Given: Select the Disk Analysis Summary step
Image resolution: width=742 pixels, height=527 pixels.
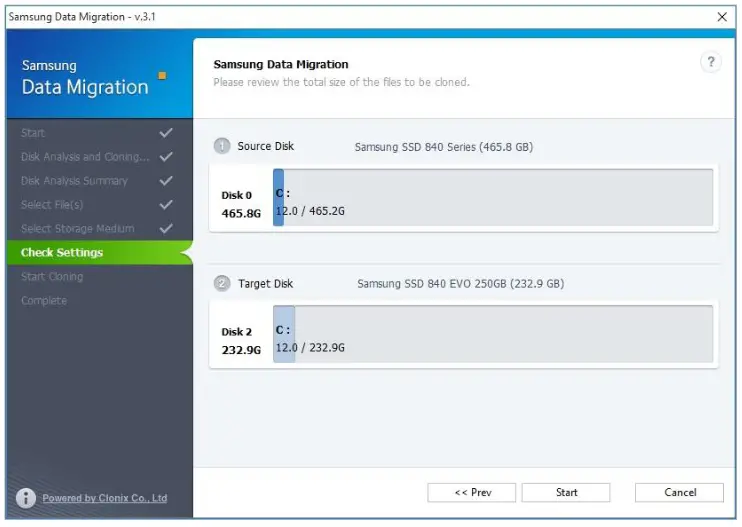Looking at the screenshot, I should coord(99,181).
